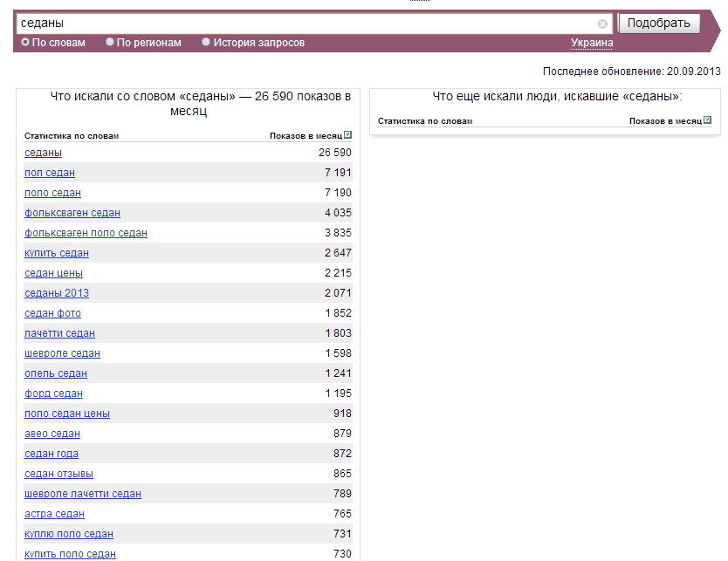
Task: Open the 'куплю поло седан' link
Action: click(69, 534)
